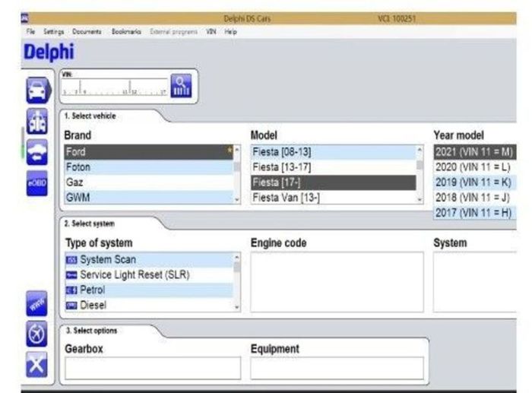Click the Diesel row icon
This screenshot has width=532, height=393.
coord(71,306)
